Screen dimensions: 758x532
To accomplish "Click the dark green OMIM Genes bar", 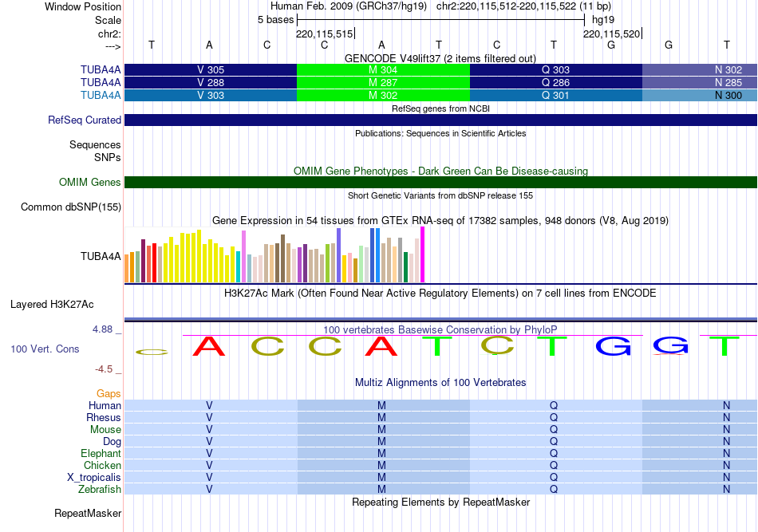I will click(441, 182).
